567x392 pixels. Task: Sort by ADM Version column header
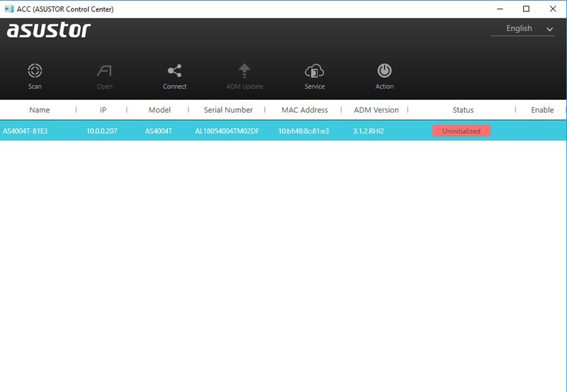[x=376, y=110]
